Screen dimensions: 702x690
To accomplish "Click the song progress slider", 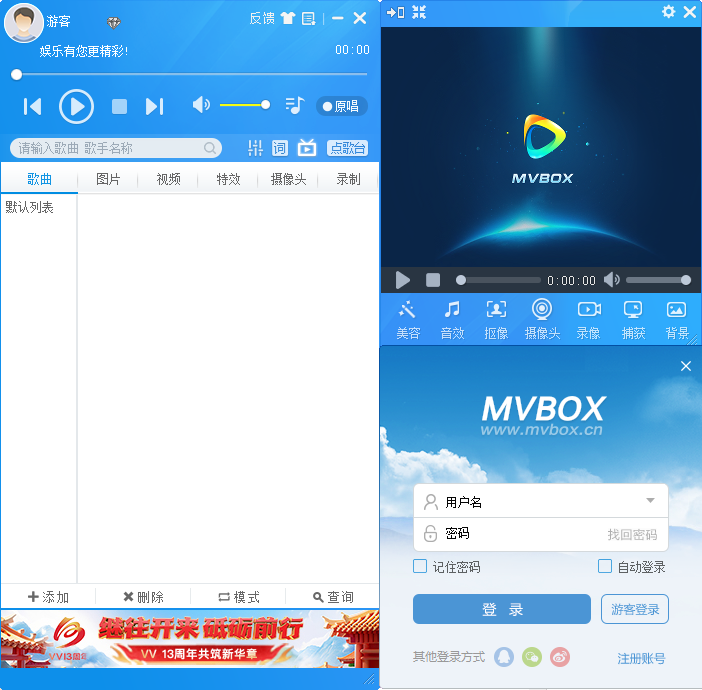I will [x=189, y=74].
